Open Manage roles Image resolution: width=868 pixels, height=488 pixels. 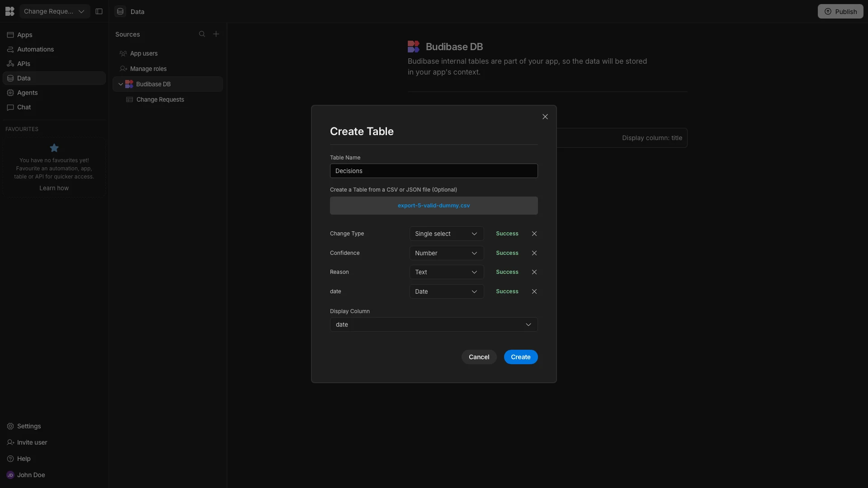coord(168,69)
